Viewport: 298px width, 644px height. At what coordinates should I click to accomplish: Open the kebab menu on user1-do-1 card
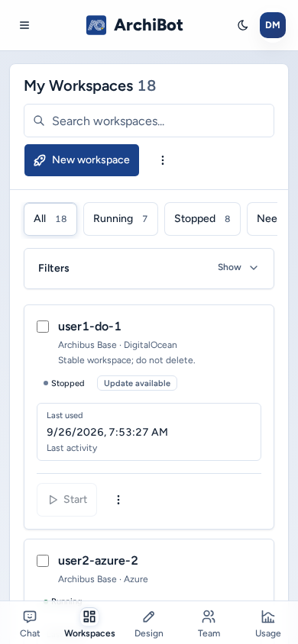118,500
